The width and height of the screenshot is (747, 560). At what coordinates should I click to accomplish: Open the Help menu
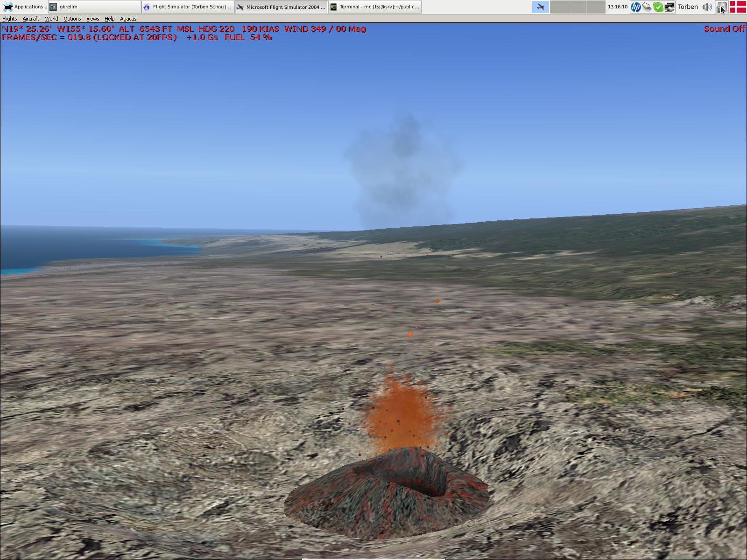[x=109, y=19]
